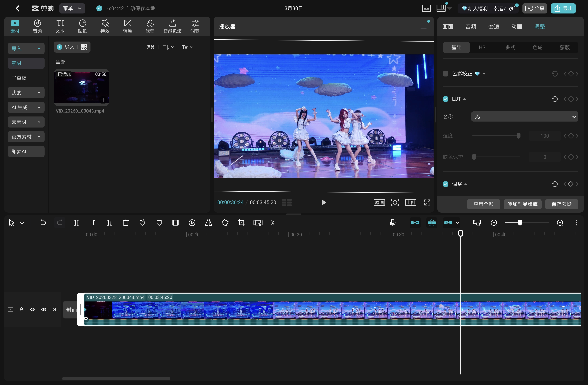
Task: Open the LUT 名称 dropdown showing 无
Action: click(524, 116)
